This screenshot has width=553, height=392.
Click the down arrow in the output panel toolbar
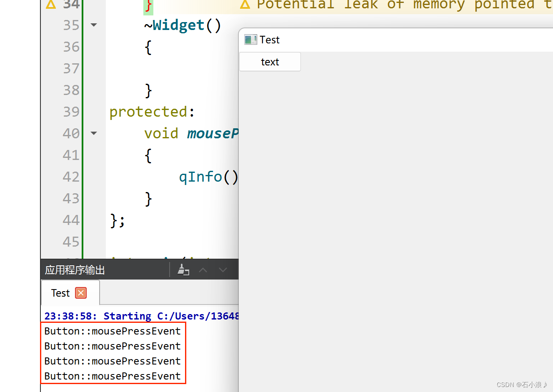223,269
